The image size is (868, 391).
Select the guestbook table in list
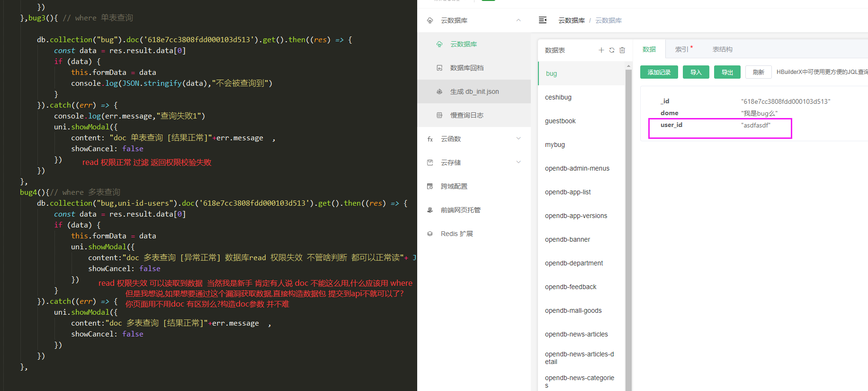click(x=560, y=121)
